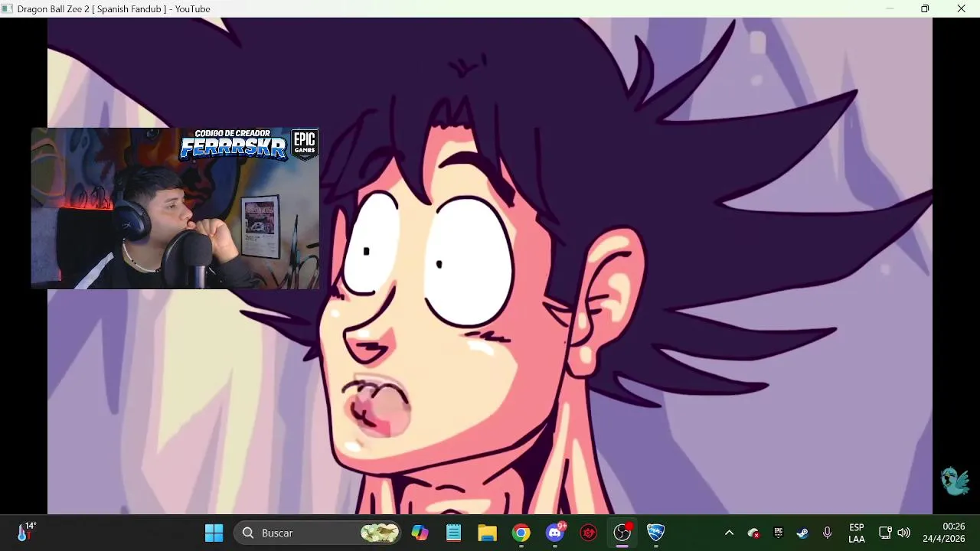This screenshot has height=551, width=980.
Task: Open Rocket League from the taskbar
Action: click(655, 533)
